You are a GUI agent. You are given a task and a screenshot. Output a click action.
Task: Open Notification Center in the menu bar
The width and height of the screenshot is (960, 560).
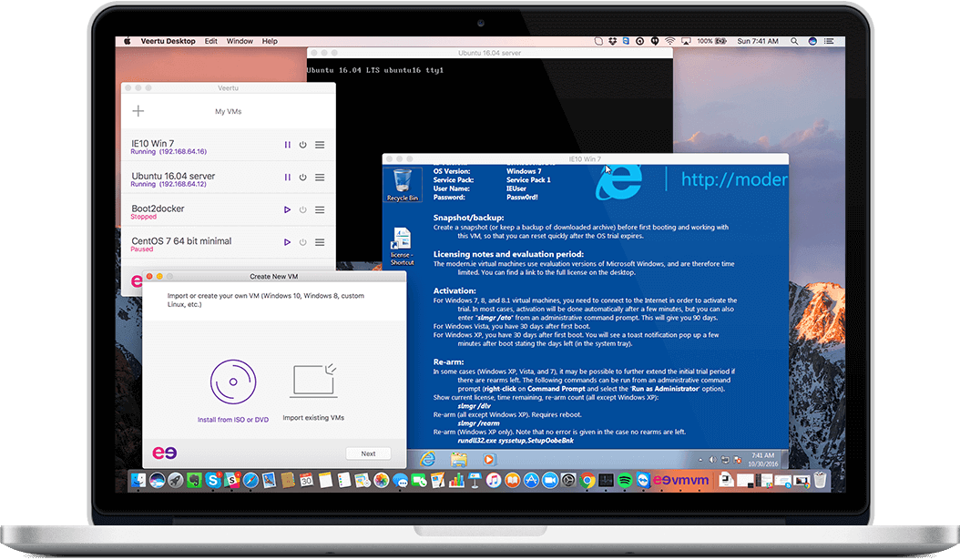pos(829,41)
